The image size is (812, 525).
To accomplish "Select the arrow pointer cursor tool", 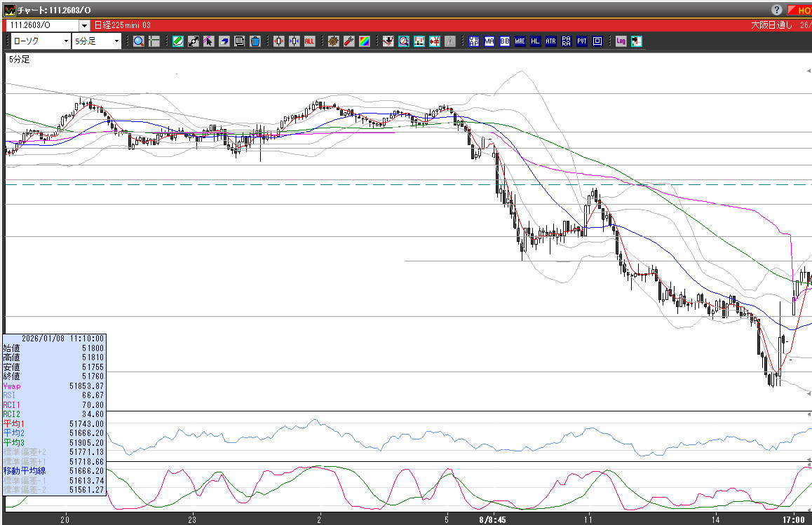I will click(209, 41).
